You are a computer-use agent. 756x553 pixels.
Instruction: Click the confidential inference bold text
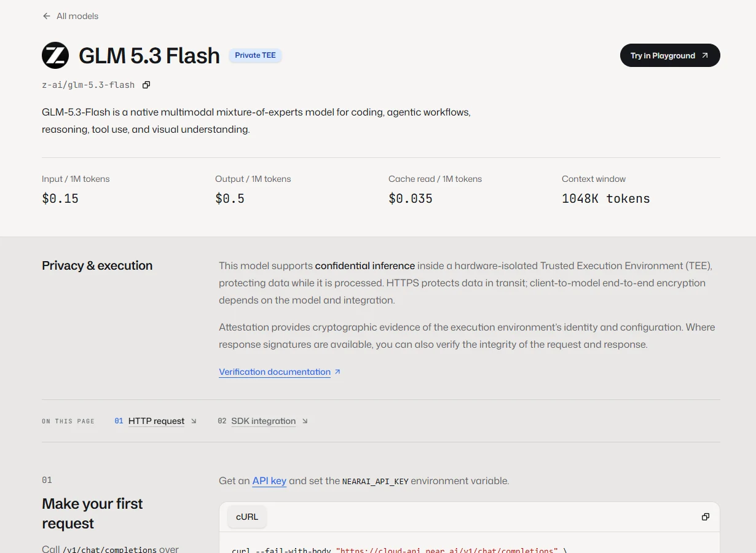tap(365, 265)
